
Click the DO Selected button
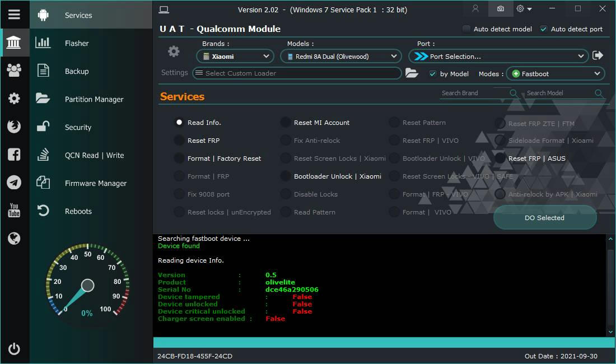(545, 217)
